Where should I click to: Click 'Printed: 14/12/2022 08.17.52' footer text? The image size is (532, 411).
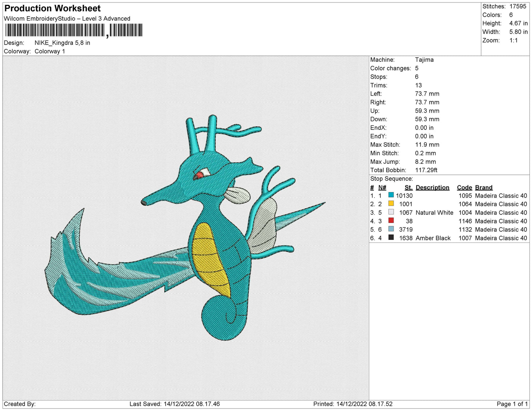pos(353,404)
